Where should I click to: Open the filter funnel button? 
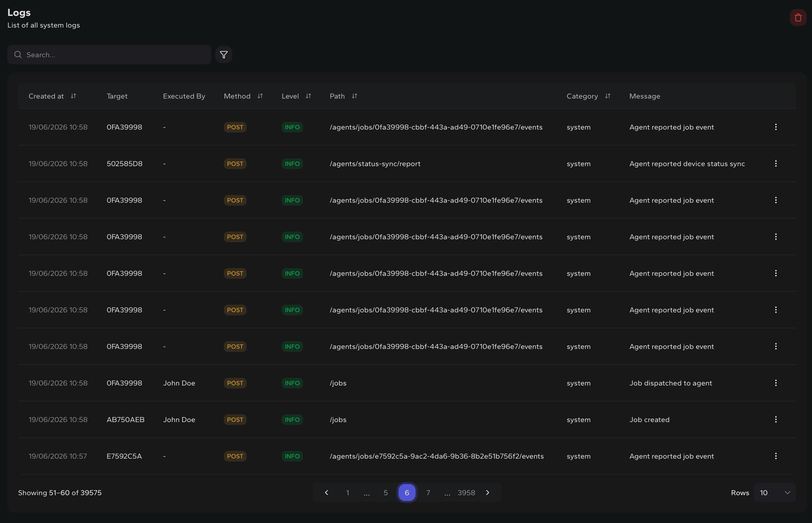224,55
